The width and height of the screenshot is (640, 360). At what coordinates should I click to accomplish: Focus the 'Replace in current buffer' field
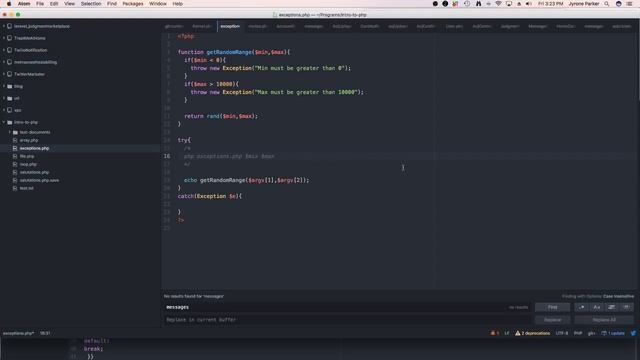coord(347,320)
